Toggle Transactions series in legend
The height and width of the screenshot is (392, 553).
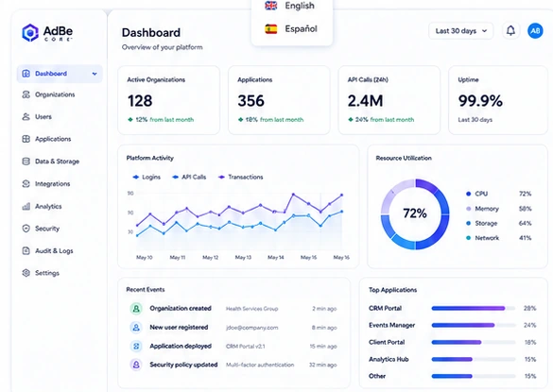coord(240,177)
